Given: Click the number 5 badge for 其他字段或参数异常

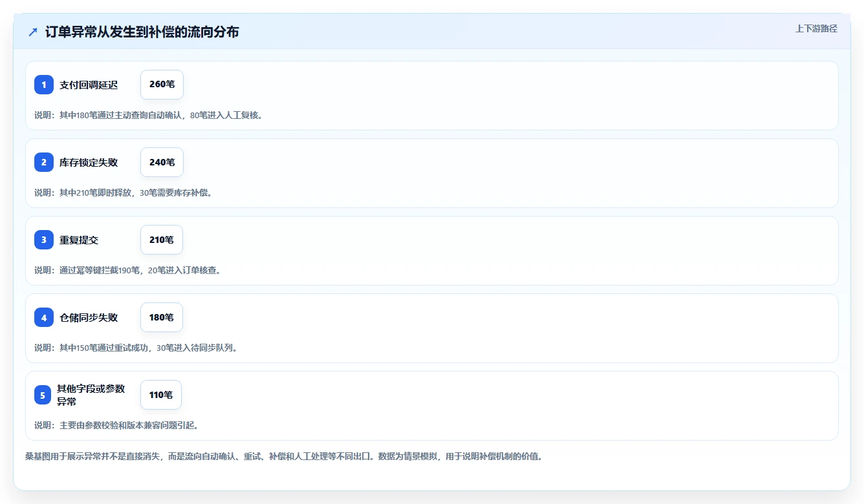Looking at the screenshot, I should (43, 395).
